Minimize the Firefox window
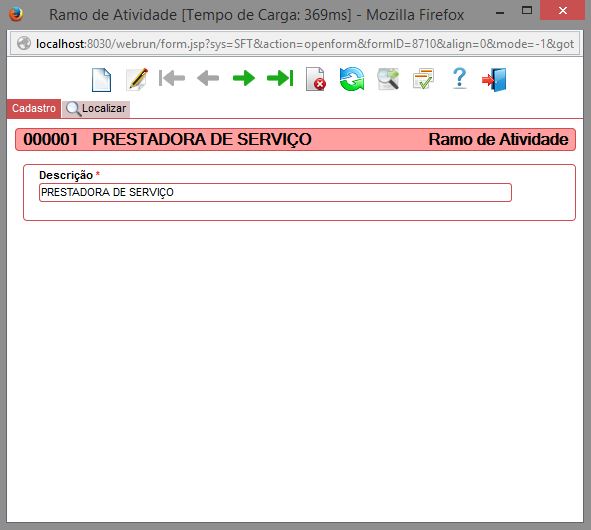This screenshot has height=530, width=591. click(500, 13)
